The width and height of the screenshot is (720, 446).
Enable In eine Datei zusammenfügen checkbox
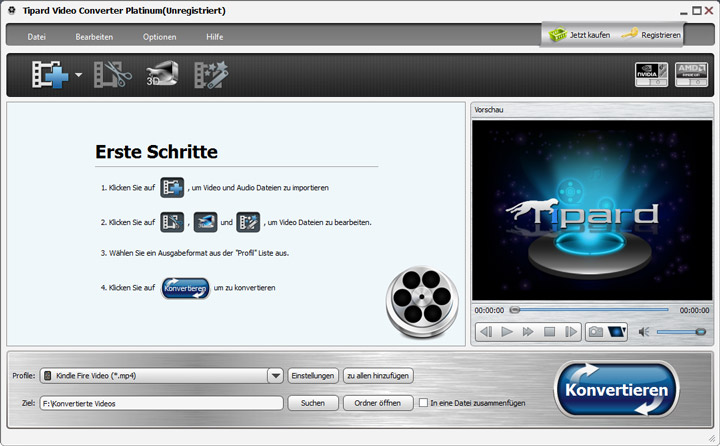coord(423,403)
